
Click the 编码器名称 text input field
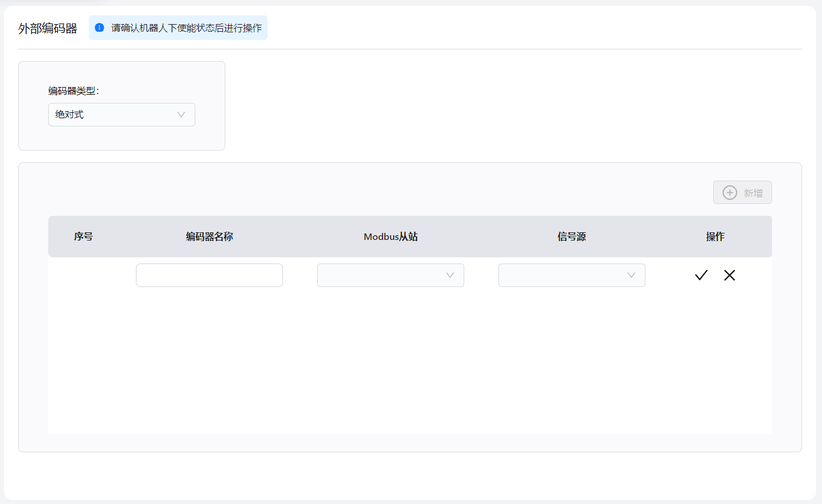(x=209, y=275)
